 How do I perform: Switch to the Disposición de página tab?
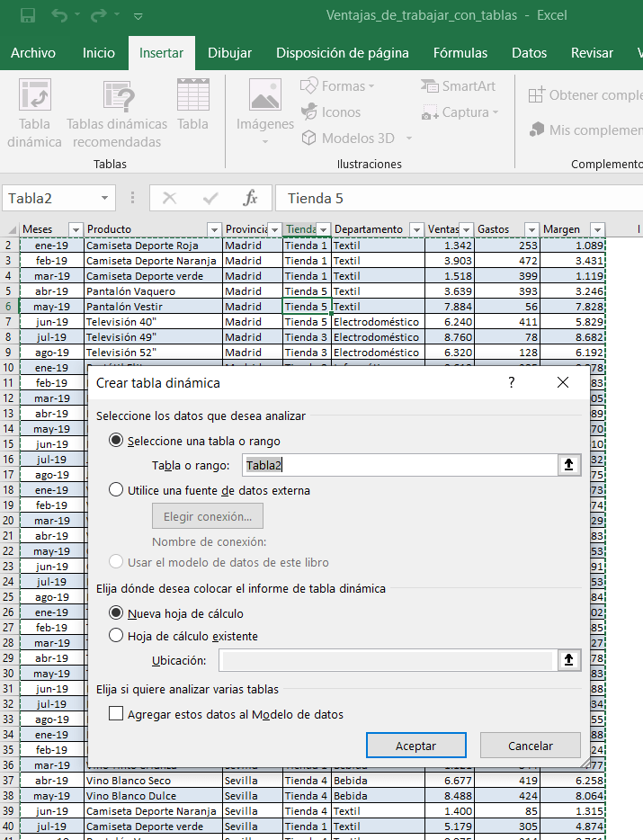point(343,53)
